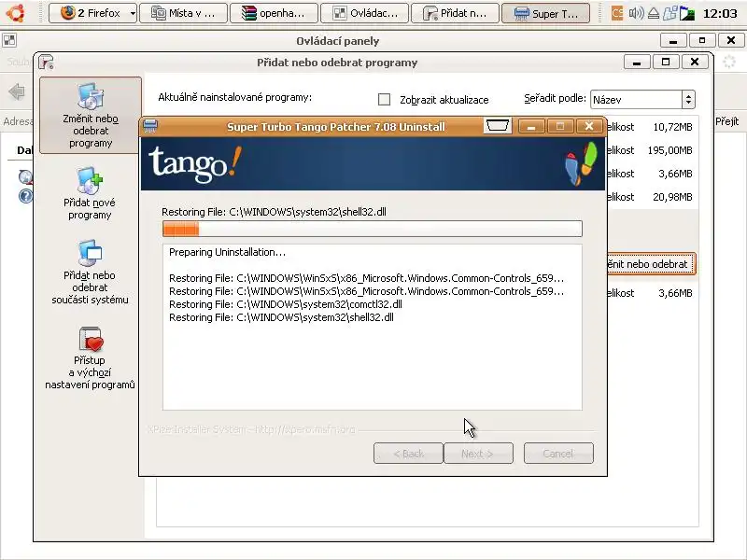This screenshot has height=560, width=747.
Task: Switch to the Místa v taskbar window
Action: [182, 13]
